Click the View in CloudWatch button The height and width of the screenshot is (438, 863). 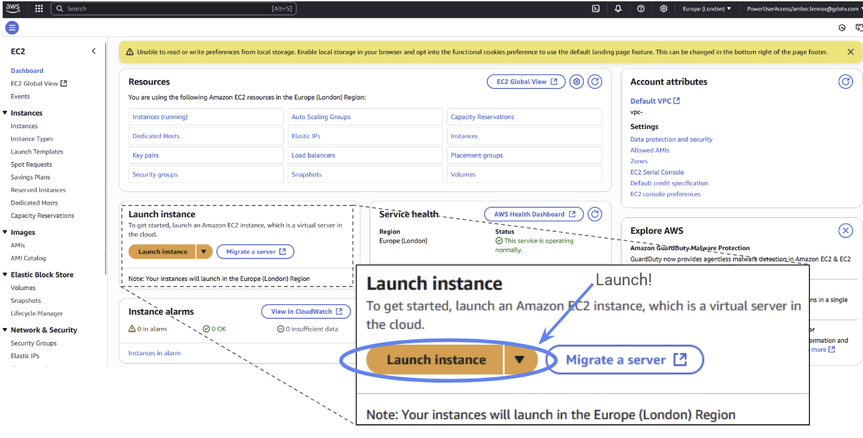click(305, 311)
